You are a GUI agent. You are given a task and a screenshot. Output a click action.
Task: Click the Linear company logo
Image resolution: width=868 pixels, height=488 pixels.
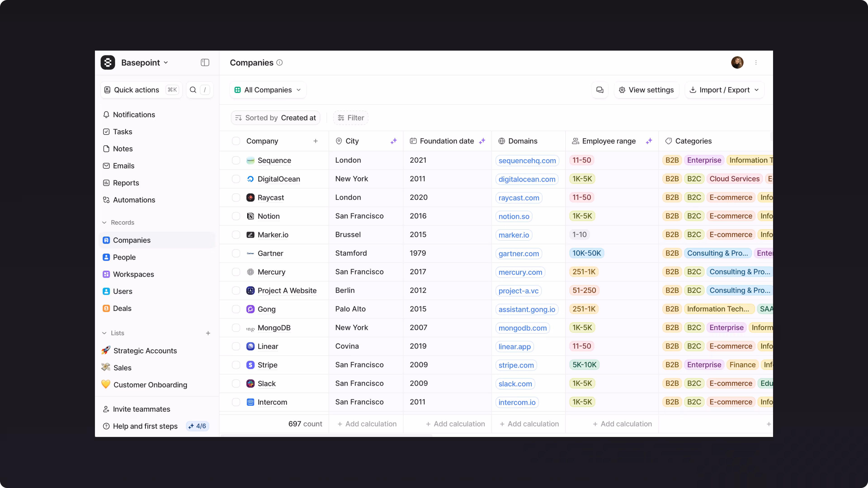250,346
